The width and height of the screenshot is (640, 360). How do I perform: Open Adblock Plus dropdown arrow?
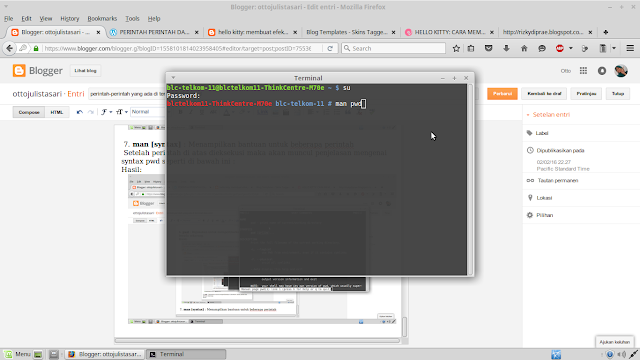pos(571,48)
